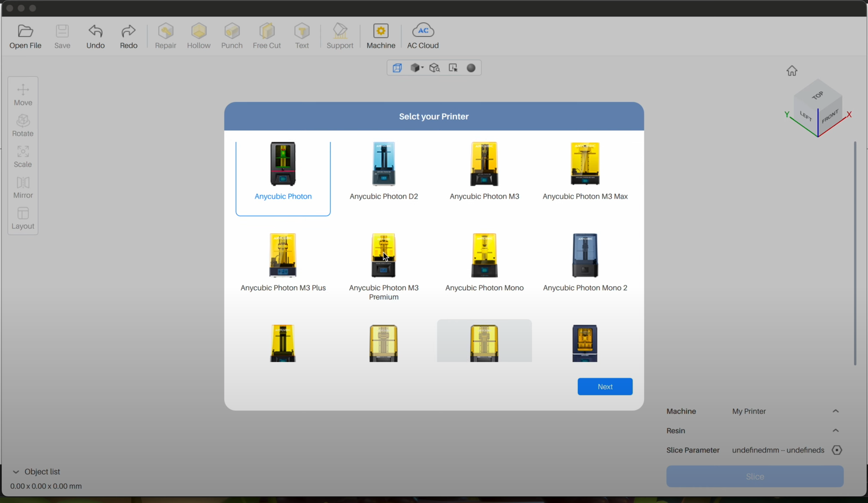868x503 pixels.
Task: Collapse the Object list chevron
Action: pos(16,472)
